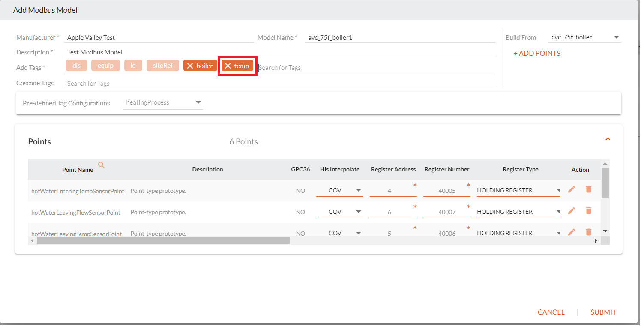Click the Register Number column header
Screen dimensions: 644x327
coord(447,169)
